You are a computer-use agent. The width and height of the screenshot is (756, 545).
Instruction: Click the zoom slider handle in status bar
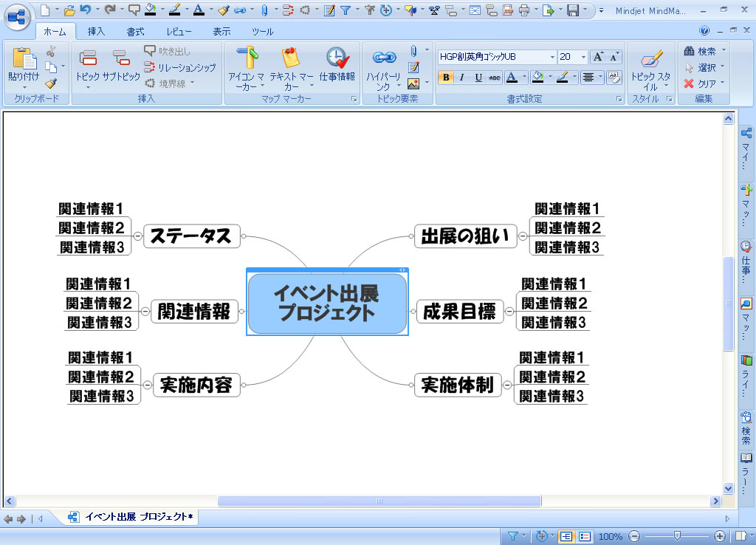tap(676, 536)
